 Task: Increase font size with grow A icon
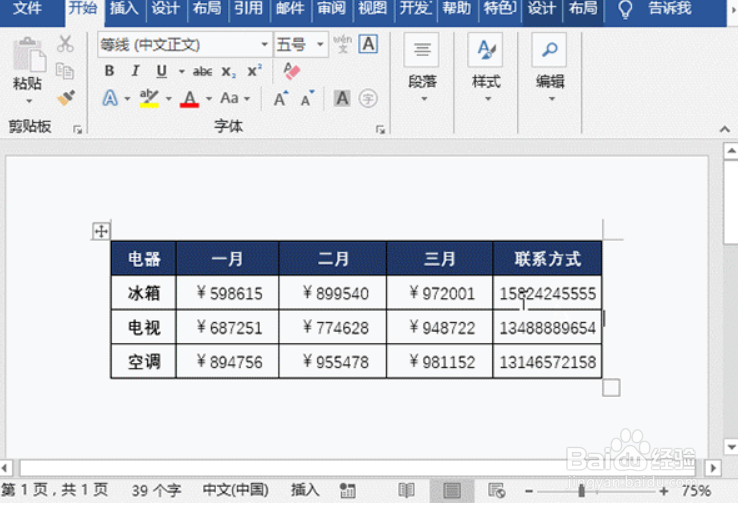click(x=281, y=98)
